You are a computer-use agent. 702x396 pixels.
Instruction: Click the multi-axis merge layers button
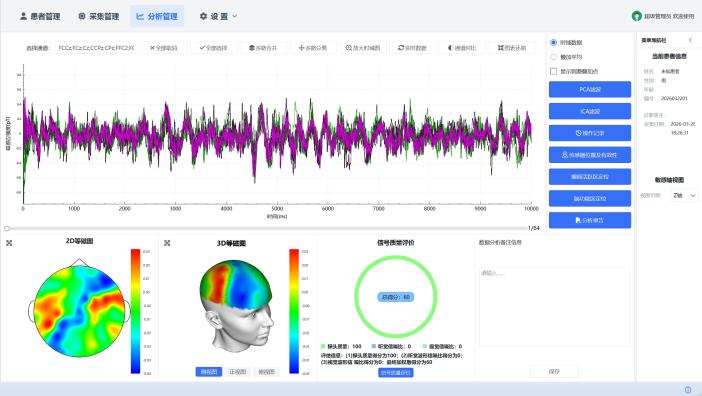(x=263, y=48)
